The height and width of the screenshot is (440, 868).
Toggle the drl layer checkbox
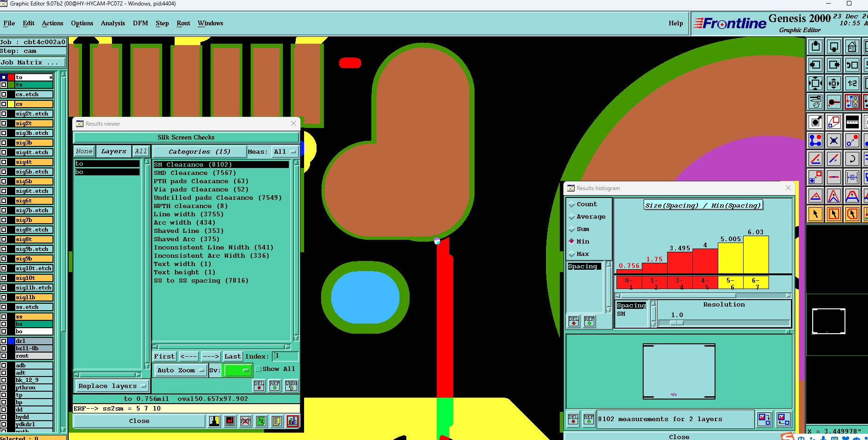point(4,341)
